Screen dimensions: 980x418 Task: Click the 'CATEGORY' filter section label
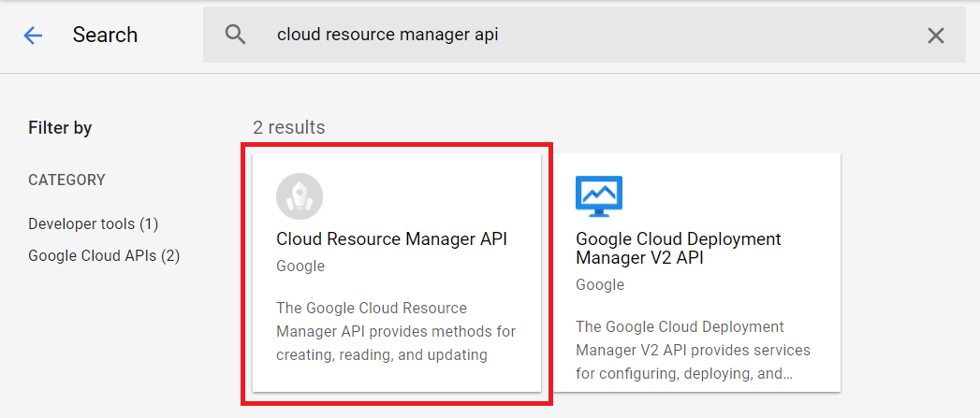click(66, 180)
